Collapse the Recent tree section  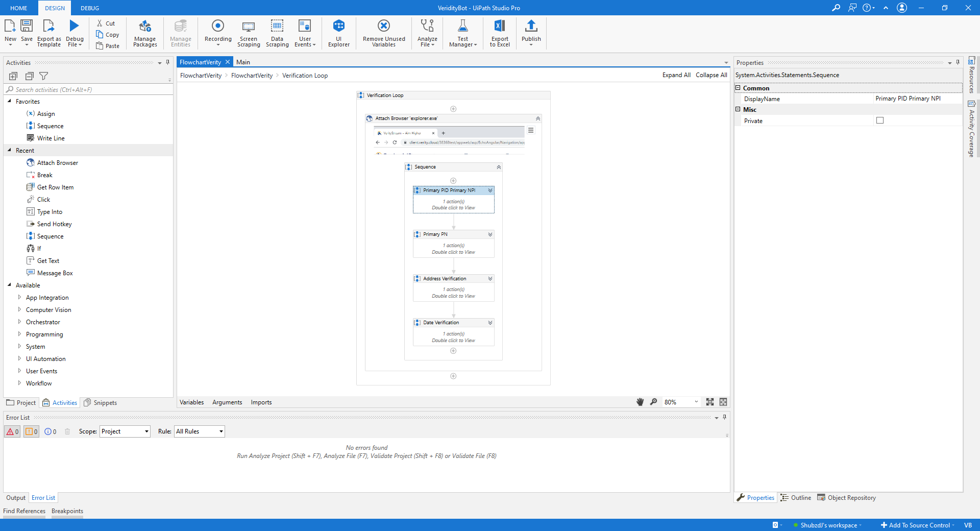click(x=10, y=150)
